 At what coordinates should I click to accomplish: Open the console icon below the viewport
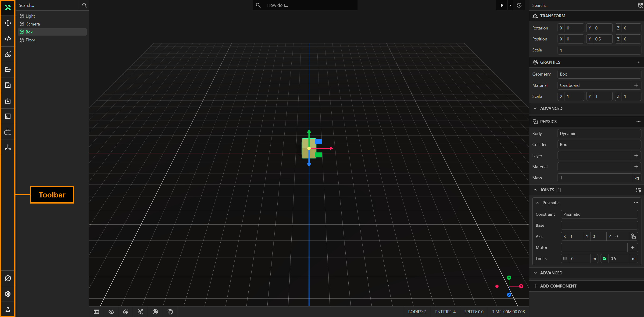click(x=96, y=312)
